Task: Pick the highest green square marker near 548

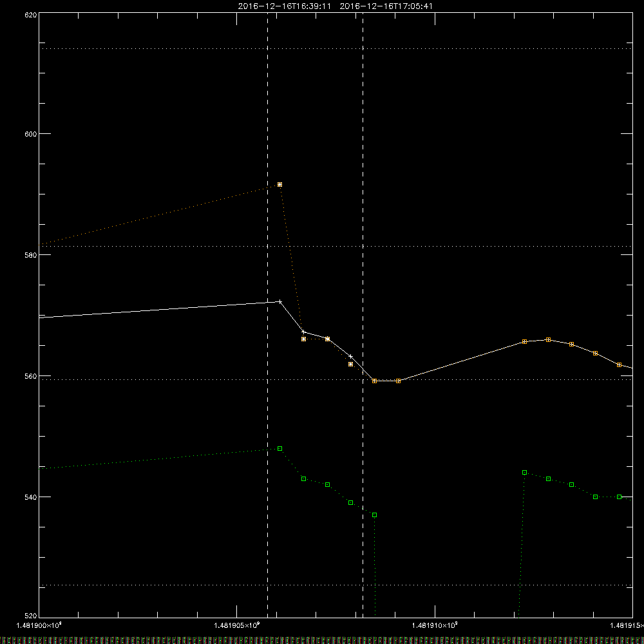Action: point(279,449)
